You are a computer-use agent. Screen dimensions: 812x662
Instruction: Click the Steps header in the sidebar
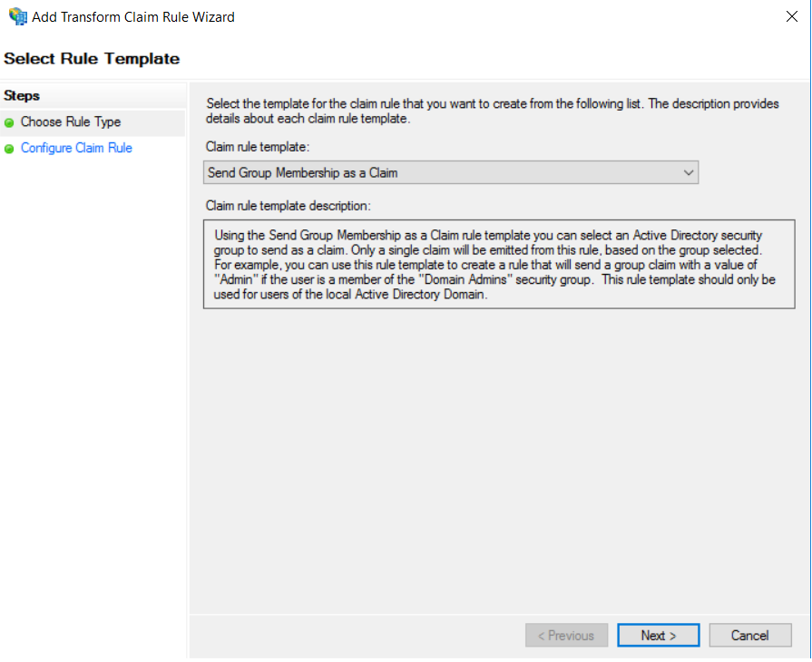tap(22, 96)
